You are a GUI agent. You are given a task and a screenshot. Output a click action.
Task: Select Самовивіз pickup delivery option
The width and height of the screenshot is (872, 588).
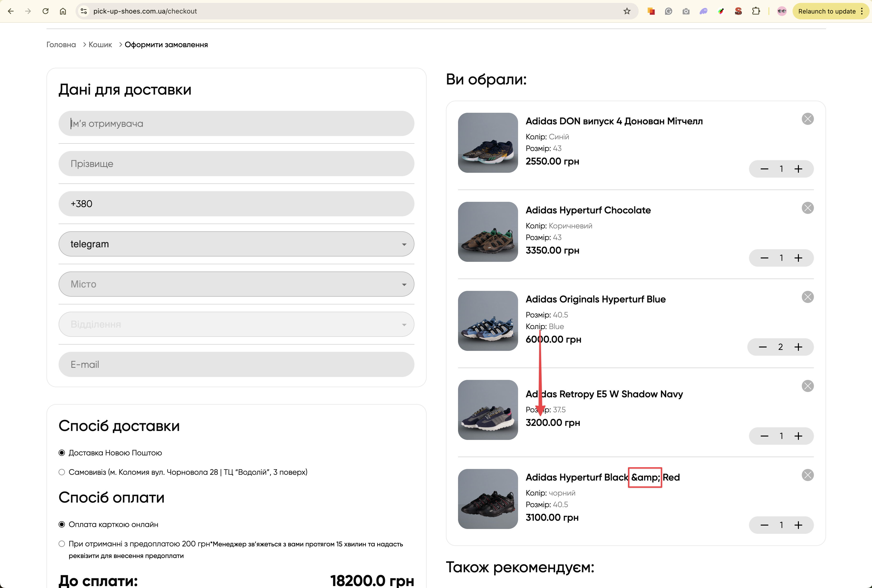tap(62, 472)
